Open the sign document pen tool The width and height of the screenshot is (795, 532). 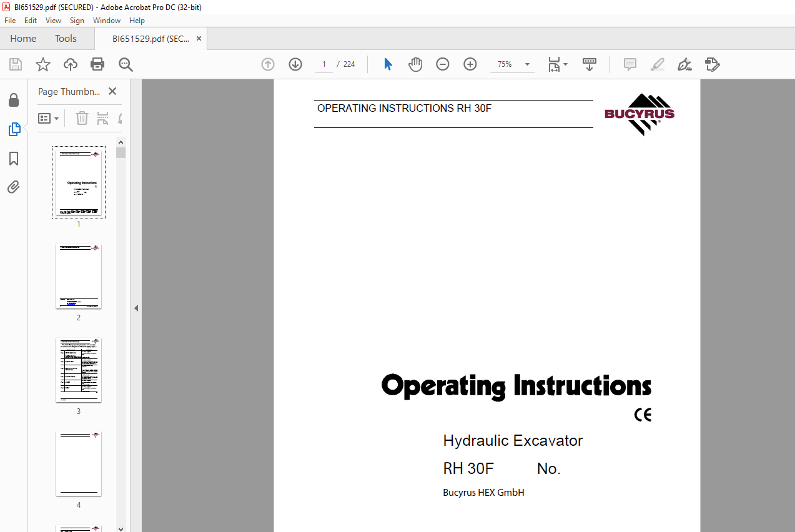pos(684,64)
